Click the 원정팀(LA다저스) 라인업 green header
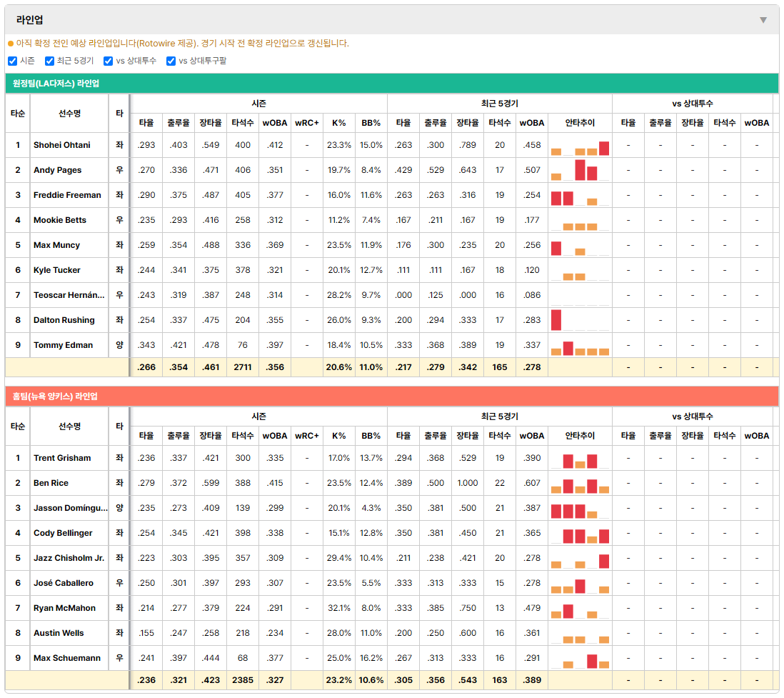This screenshot has width=784, height=698. 391,84
